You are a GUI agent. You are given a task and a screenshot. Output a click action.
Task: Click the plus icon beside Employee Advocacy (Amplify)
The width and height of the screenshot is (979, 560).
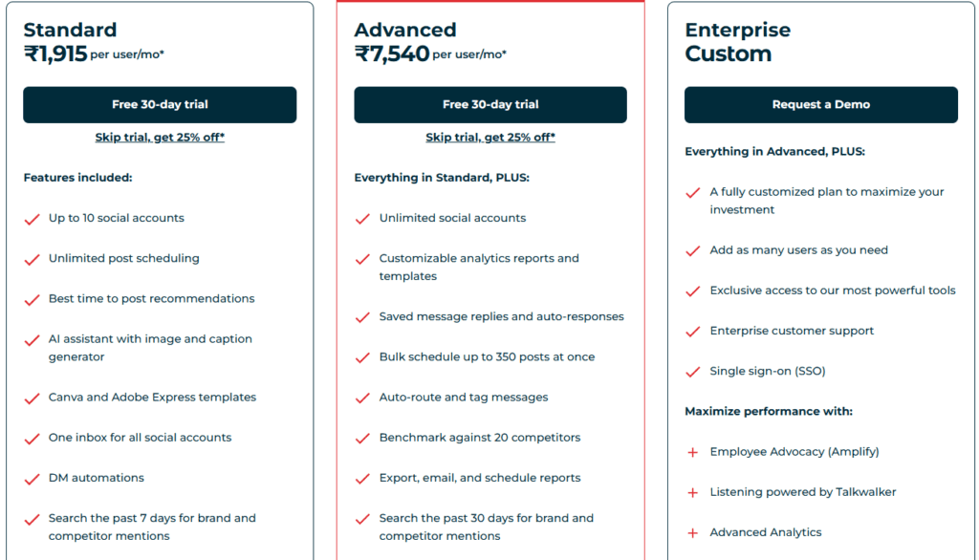click(x=691, y=452)
